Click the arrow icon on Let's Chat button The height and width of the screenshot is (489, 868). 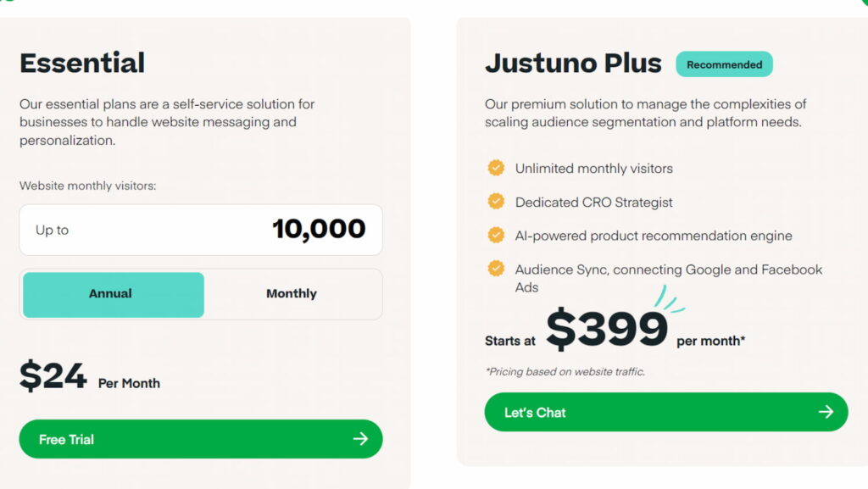826,412
